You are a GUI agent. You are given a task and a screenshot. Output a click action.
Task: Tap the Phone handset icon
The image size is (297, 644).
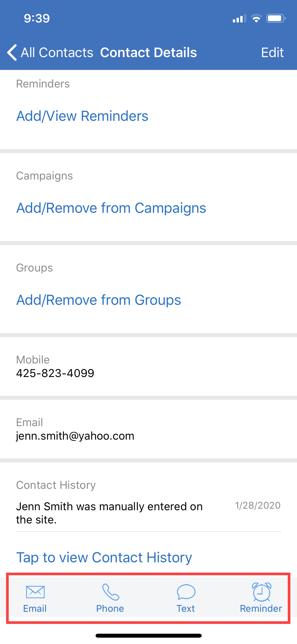coord(111,592)
